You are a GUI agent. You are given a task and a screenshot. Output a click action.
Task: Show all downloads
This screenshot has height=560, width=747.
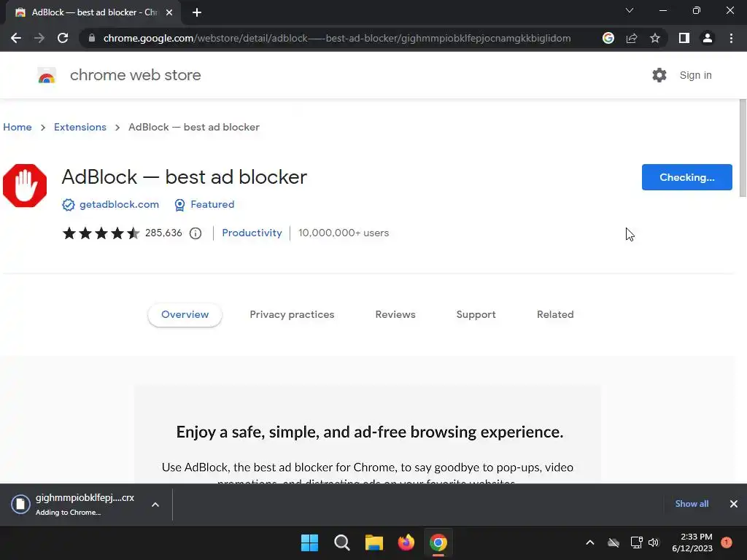coord(692,504)
